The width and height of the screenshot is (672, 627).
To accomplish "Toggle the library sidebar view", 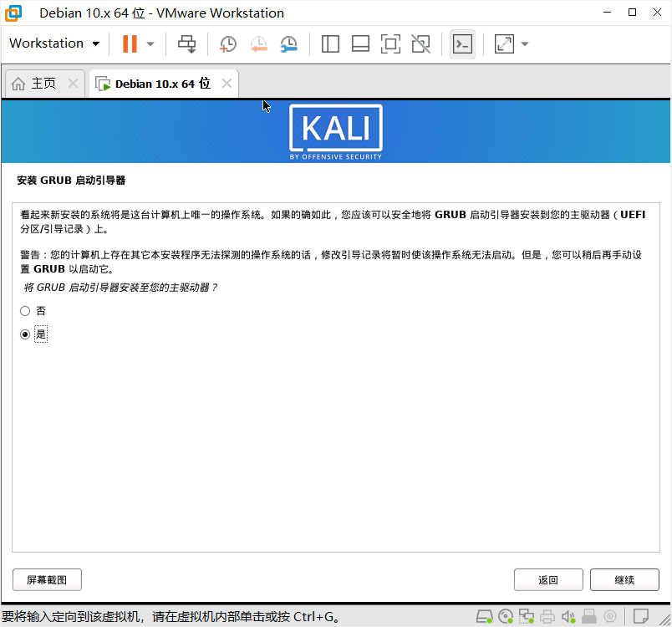I will point(330,43).
